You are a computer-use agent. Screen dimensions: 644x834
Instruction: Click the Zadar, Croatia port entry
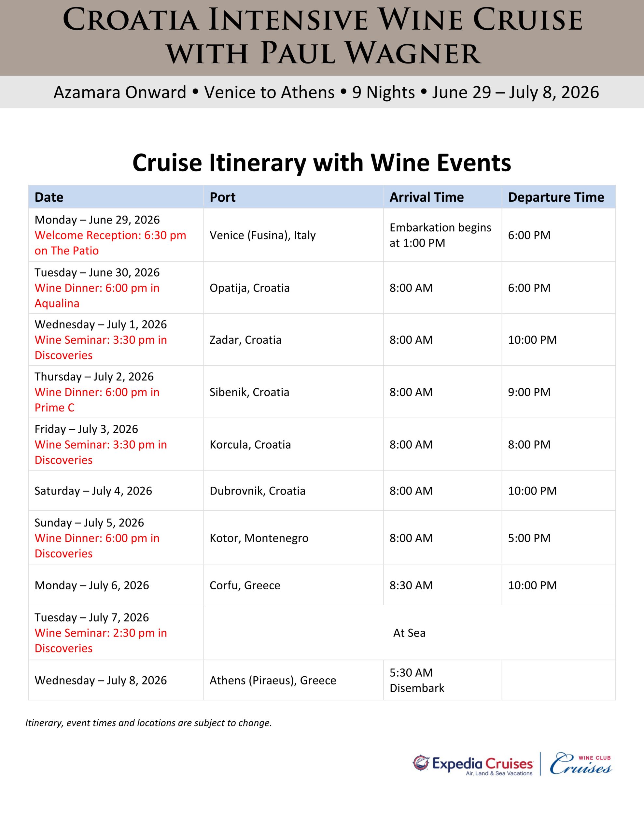(245, 340)
